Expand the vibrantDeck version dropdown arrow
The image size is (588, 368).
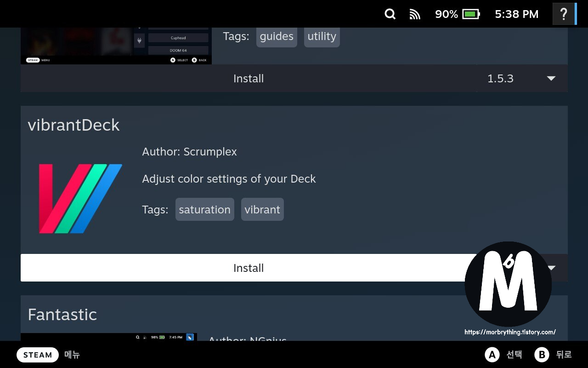click(x=552, y=268)
